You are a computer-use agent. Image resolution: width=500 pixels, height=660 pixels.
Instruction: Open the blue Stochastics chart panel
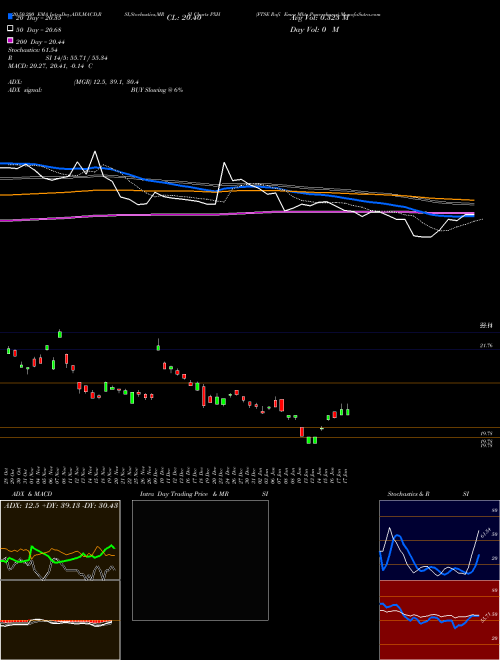439,540
